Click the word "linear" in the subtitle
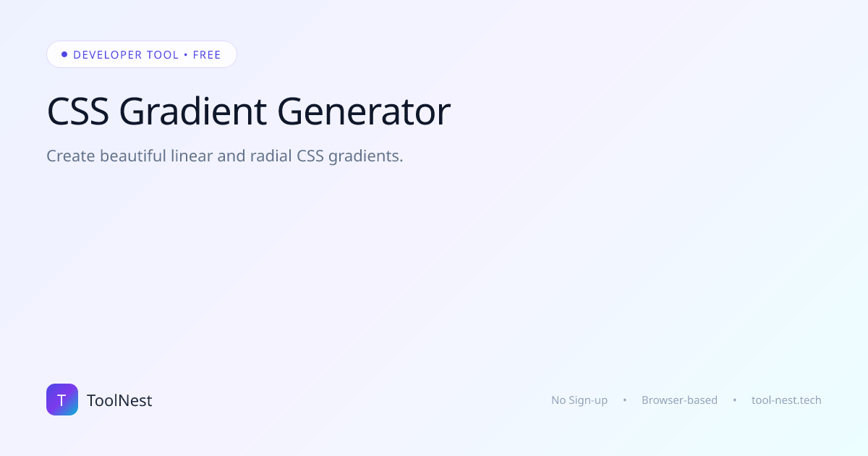The image size is (868, 456). (x=192, y=156)
